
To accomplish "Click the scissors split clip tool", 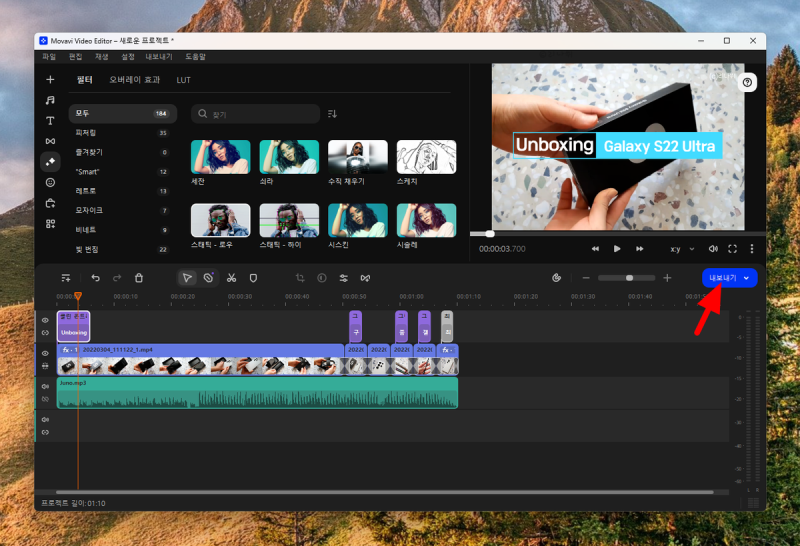I will coord(231,278).
